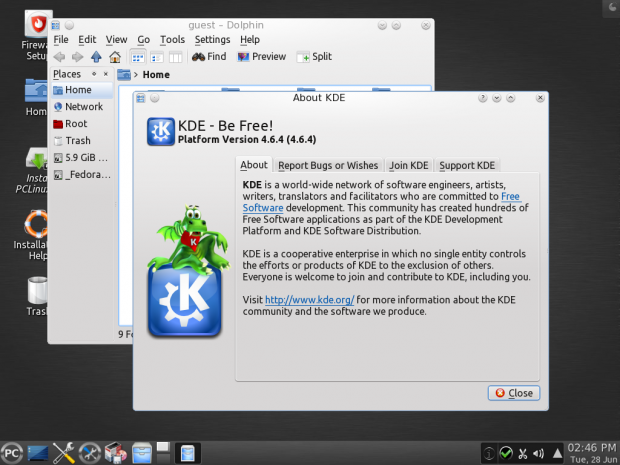
Task: Click the desktop toolbox corner icon
Action: click(612, 8)
